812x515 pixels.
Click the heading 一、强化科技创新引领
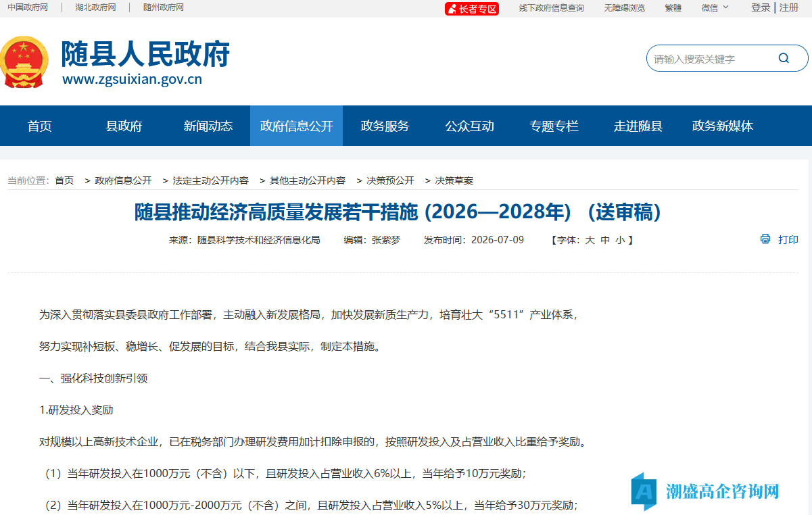(x=93, y=378)
